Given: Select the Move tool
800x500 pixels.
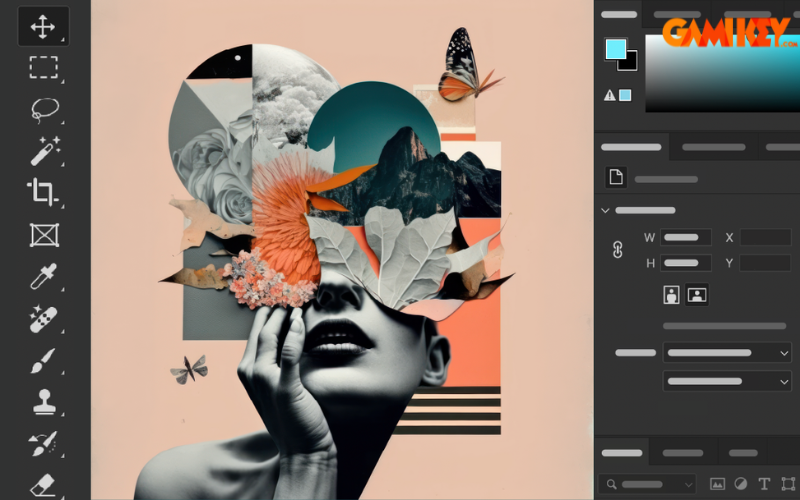Looking at the screenshot, I should coord(43,26).
